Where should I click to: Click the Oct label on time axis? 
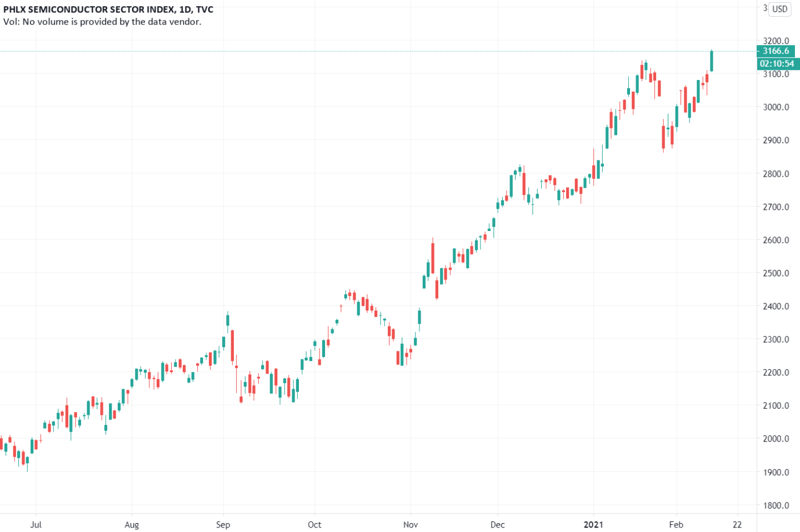coord(314,525)
